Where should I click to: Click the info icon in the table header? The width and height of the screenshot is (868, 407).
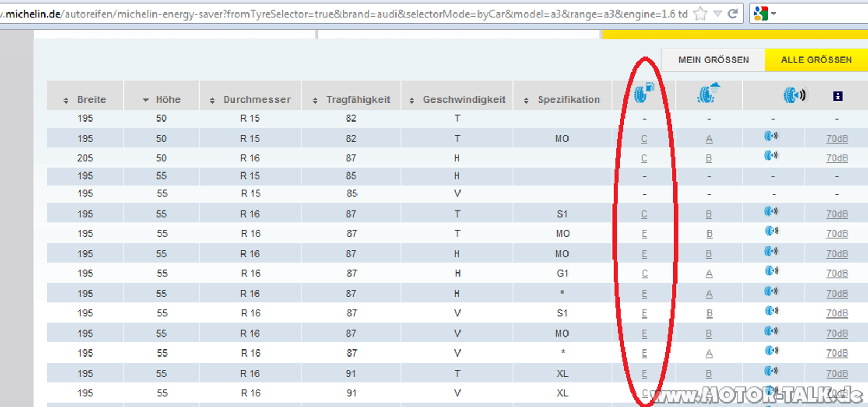click(x=838, y=96)
